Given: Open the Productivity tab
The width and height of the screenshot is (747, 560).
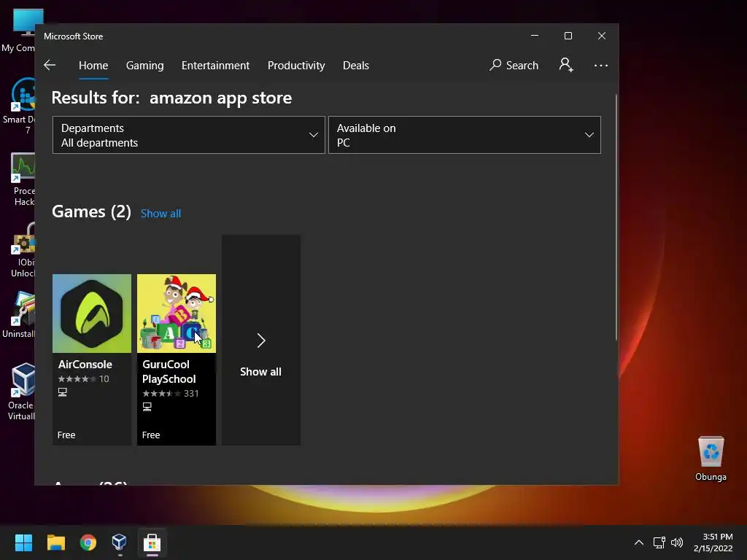Looking at the screenshot, I should pyautogui.click(x=296, y=65).
